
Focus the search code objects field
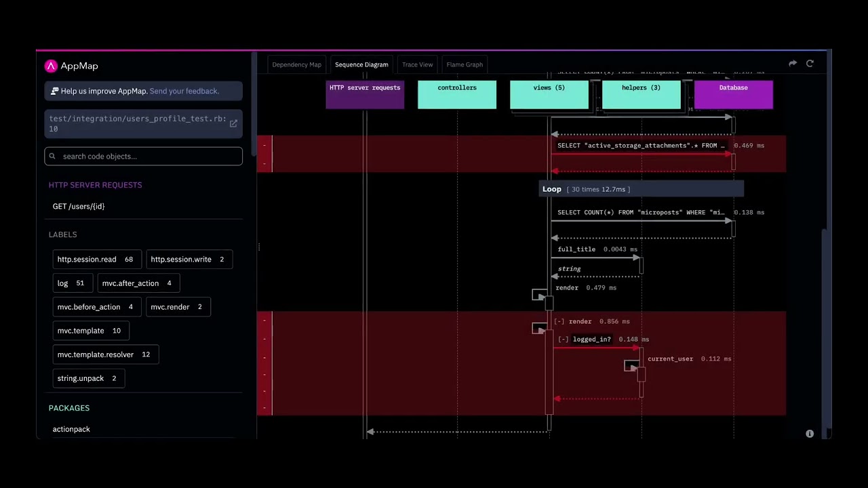(143, 157)
